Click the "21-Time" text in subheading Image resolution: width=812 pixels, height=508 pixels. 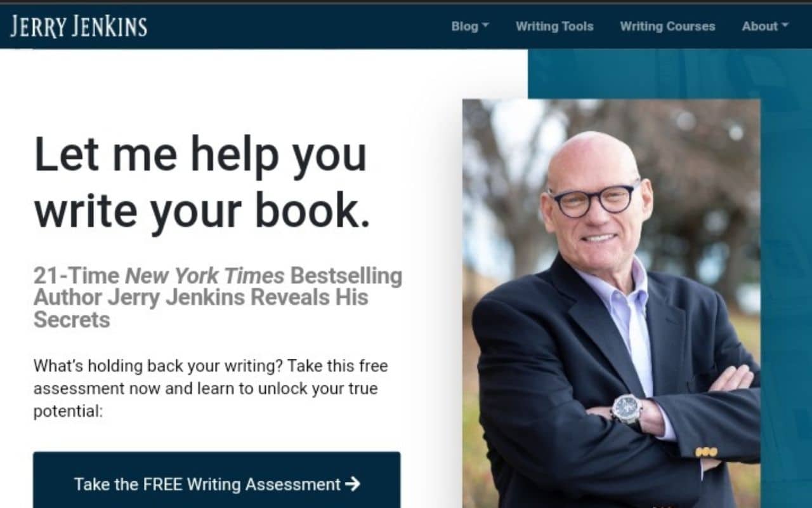(76, 276)
